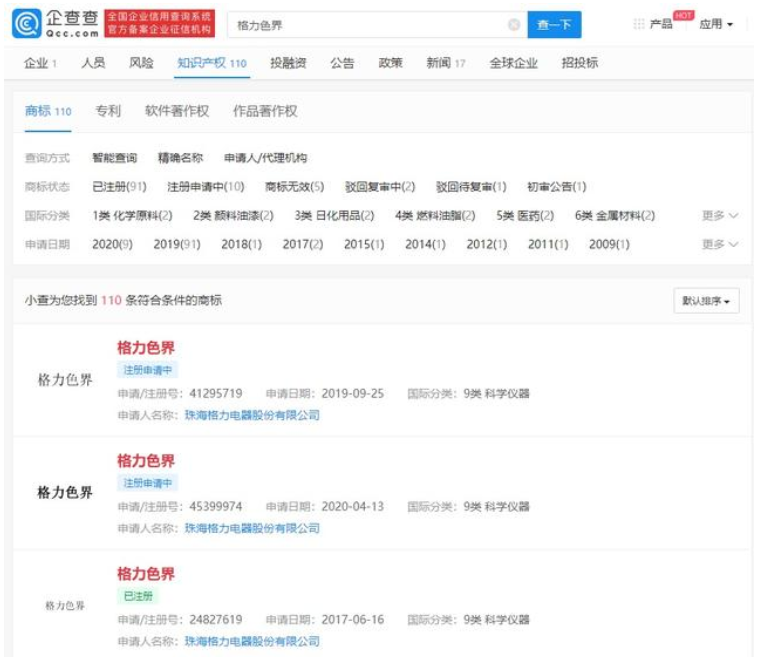Filter by 4类 燃料油脂(2)

435,215
